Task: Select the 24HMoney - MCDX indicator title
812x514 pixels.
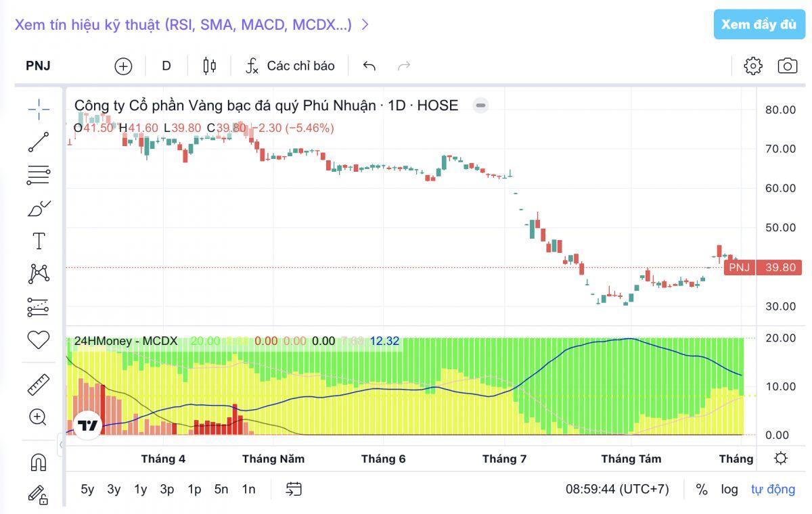Action: pos(126,341)
